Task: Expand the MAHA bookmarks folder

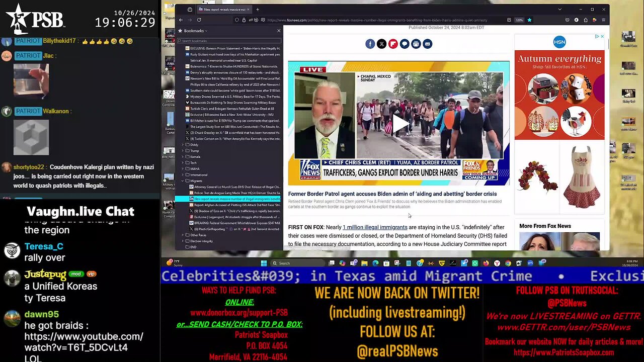Action: [183, 169]
